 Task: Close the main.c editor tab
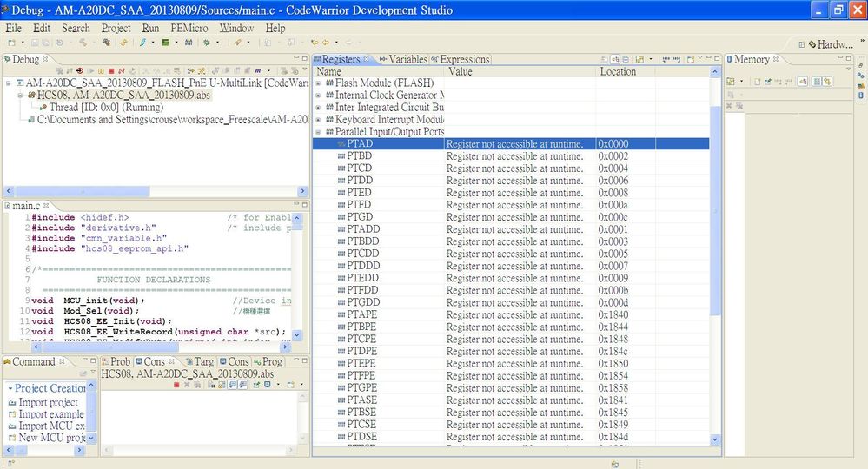click(x=46, y=206)
